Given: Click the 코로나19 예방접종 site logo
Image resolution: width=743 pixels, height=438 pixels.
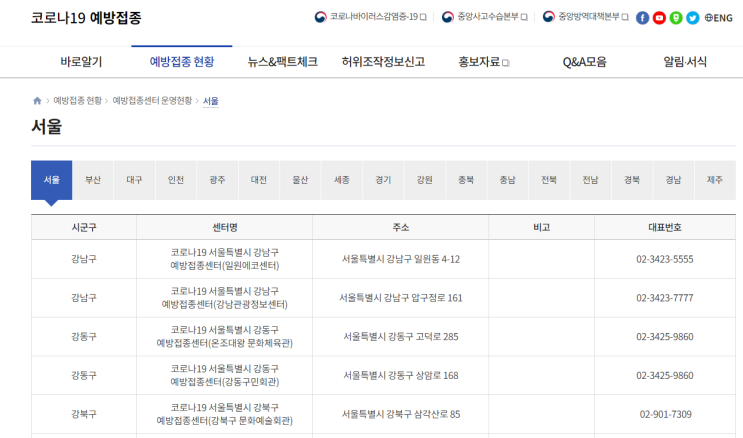Looking at the screenshot, I should [x=86, y=18].
